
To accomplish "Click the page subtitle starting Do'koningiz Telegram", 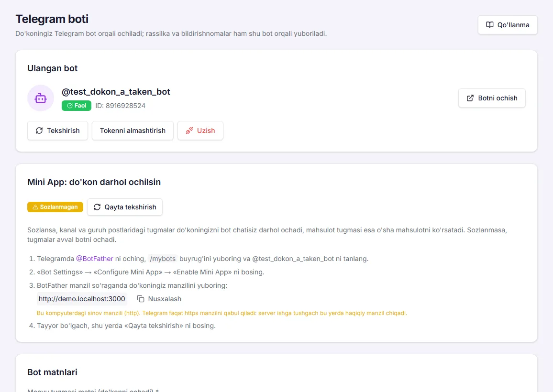I will click(x=171, y=34).
